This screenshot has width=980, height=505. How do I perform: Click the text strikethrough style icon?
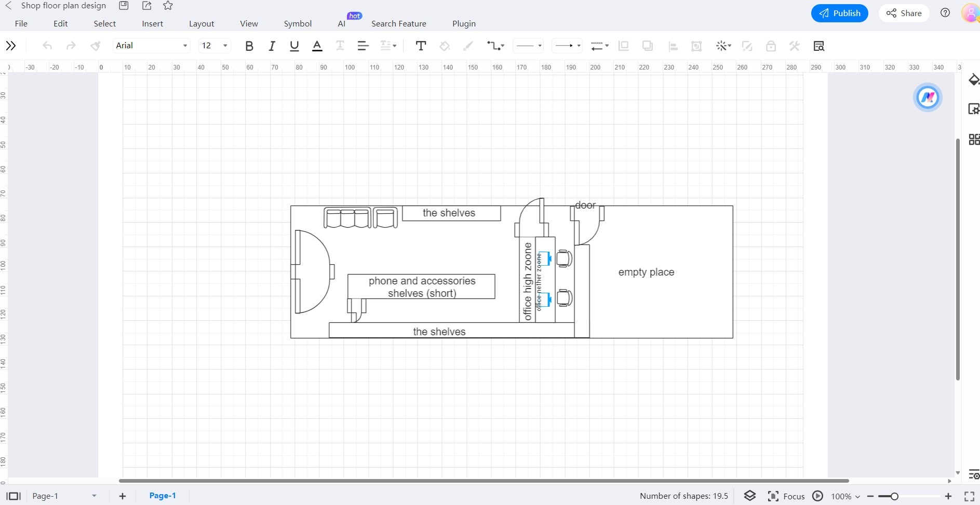(x=340, y=46)
